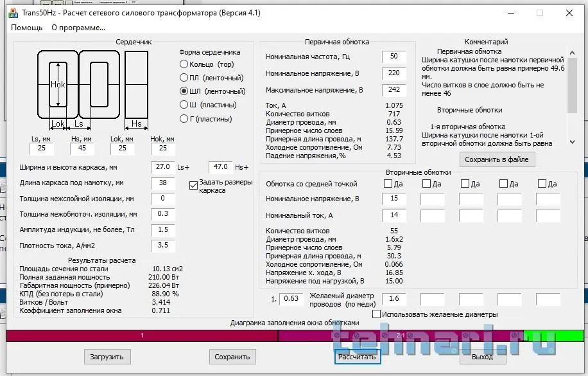Click second secondary voltage field
Image resolution: width=588 pixels, height=376 pixels.
tap(433, 199)
